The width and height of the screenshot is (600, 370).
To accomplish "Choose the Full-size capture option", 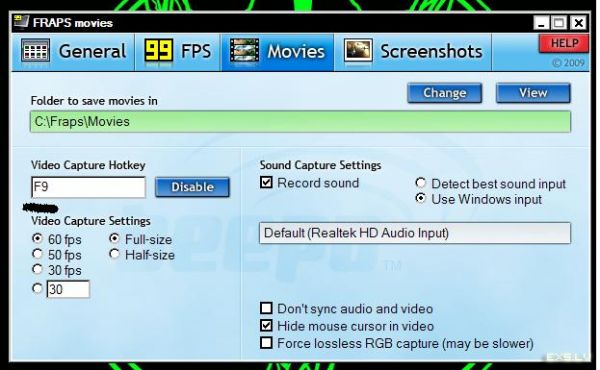I will click(114, 238).
